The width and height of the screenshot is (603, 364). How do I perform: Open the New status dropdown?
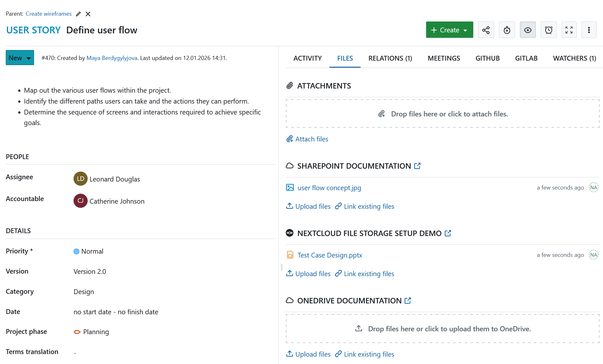20,58
